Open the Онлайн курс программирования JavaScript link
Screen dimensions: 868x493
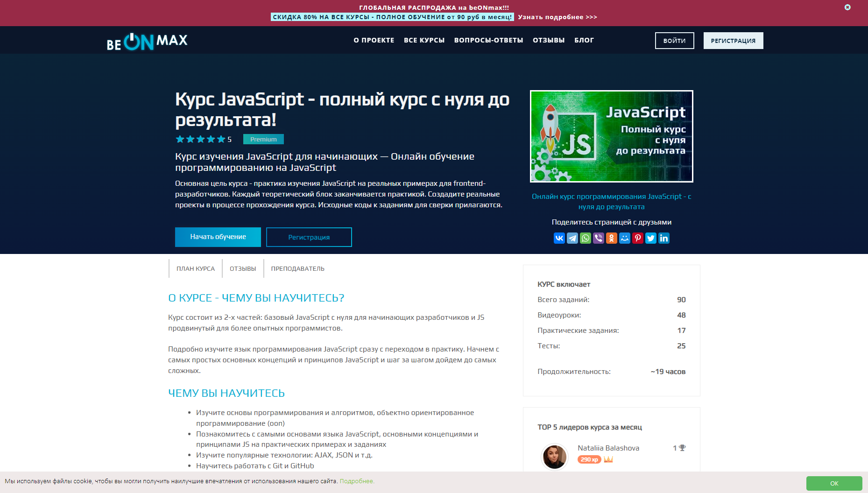[612, 202]
